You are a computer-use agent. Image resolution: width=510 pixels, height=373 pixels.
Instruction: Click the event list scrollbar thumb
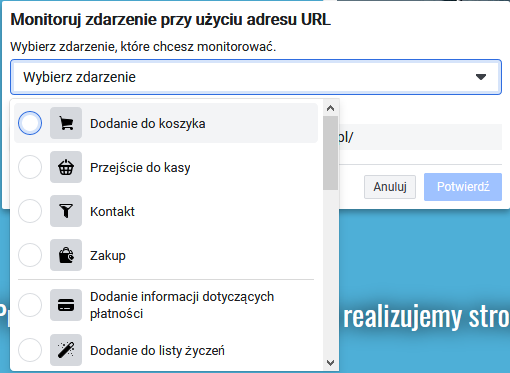tap(330, 153)
